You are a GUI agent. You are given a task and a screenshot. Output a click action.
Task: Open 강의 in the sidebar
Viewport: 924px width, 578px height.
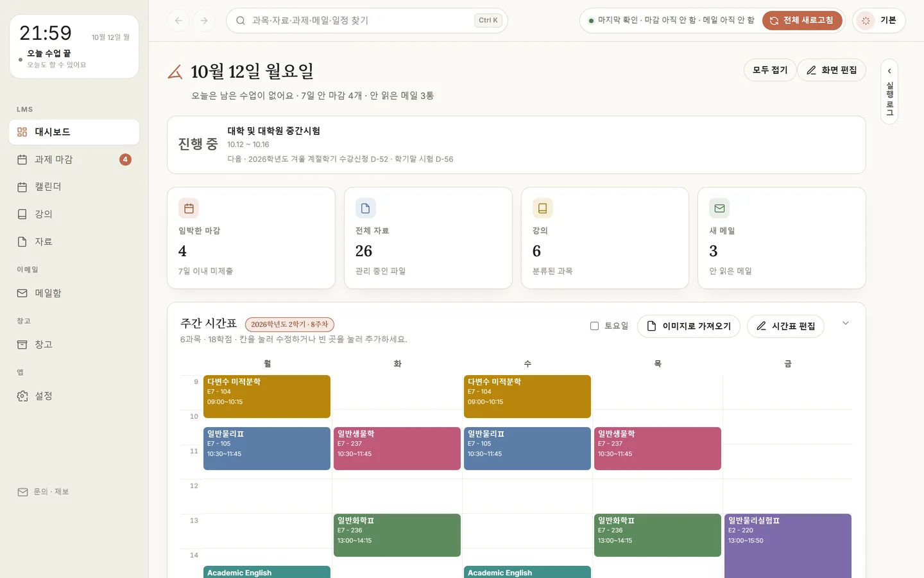[x=74, y=214]
